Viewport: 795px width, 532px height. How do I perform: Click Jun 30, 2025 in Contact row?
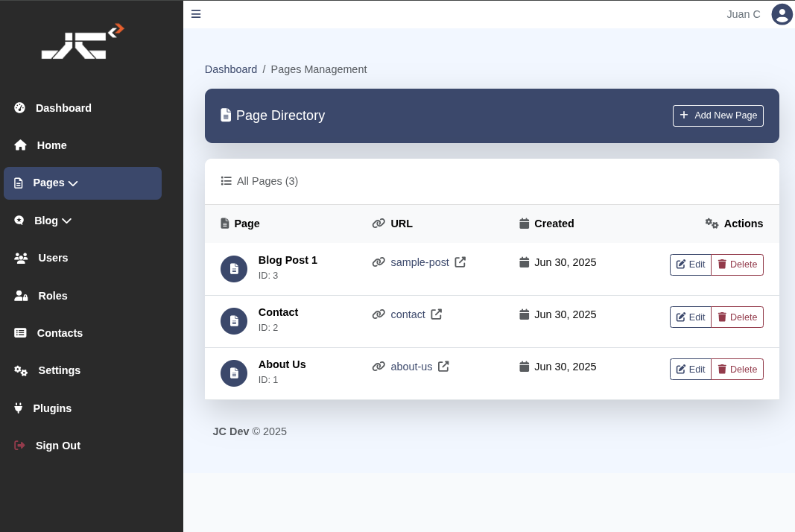pos(566,314)
